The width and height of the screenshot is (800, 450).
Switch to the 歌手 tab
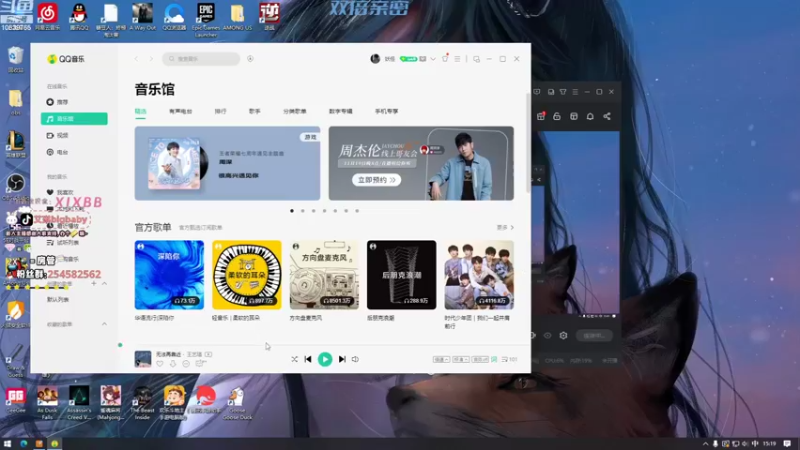pyautogui.click(x=255, y=111)
